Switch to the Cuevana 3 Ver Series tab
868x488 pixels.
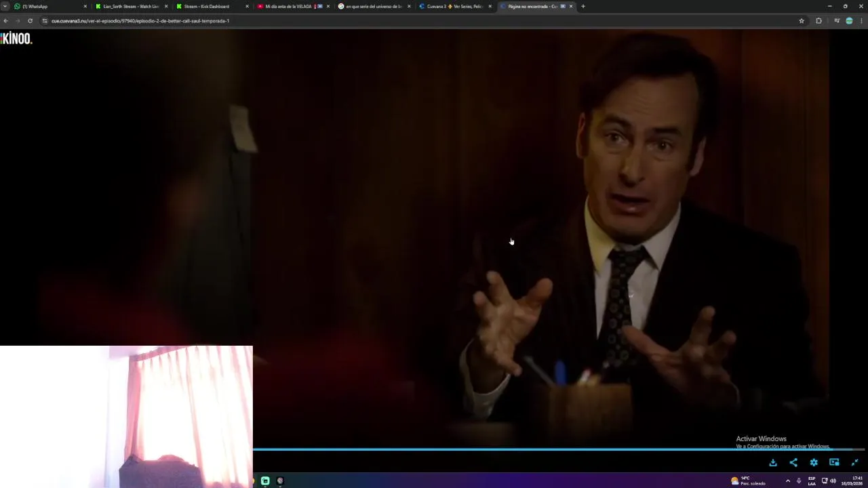pos(454,6)
